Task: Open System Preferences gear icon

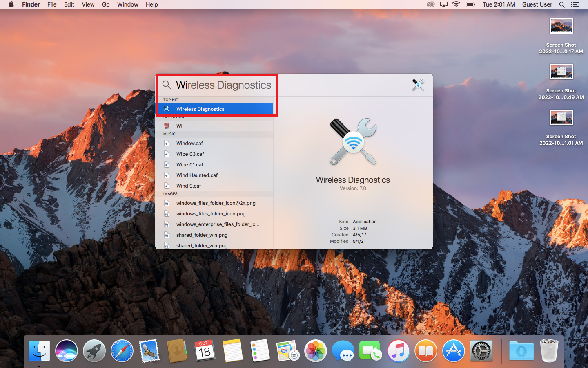Action: 481,351
